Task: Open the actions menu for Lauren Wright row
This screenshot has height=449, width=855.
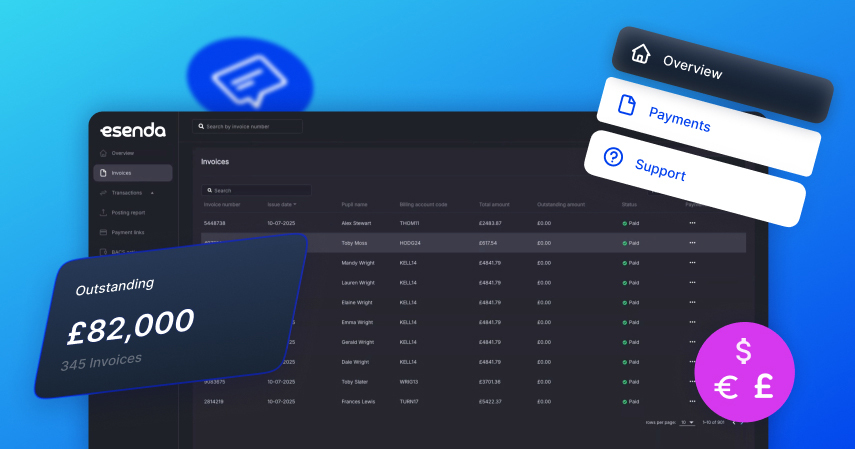Action: pyautogui.click(x=693, y=283)
